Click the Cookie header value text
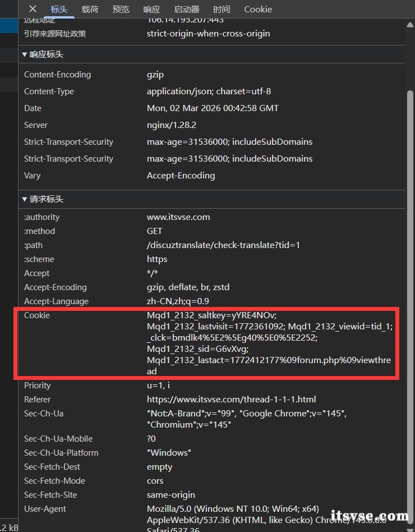The width and height of the screenshot is (415, 532). tap(269, 343)
